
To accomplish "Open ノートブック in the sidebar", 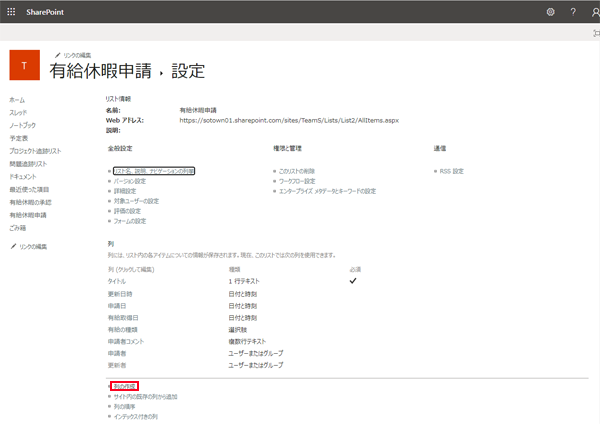I will click(23, 125).
